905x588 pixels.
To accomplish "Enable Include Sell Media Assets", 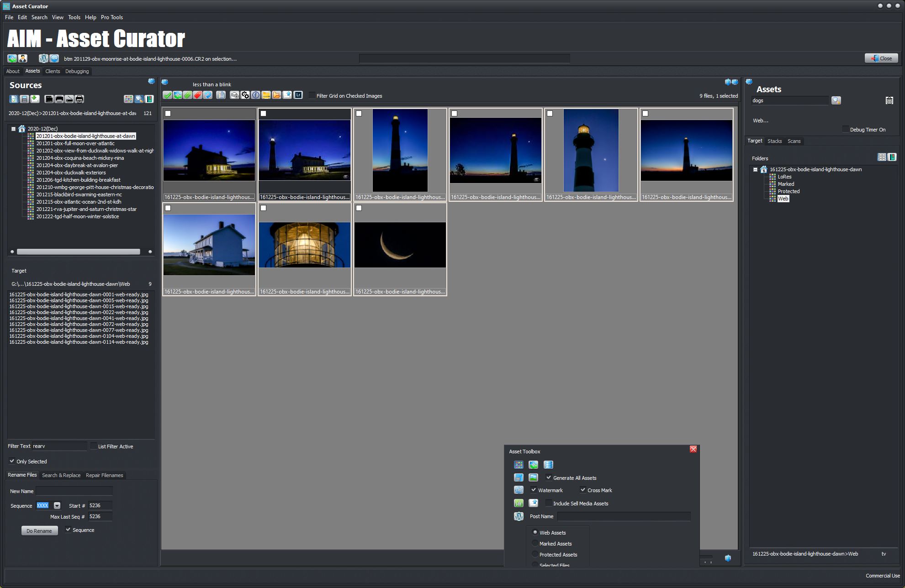I will click(x=549, y=503).
